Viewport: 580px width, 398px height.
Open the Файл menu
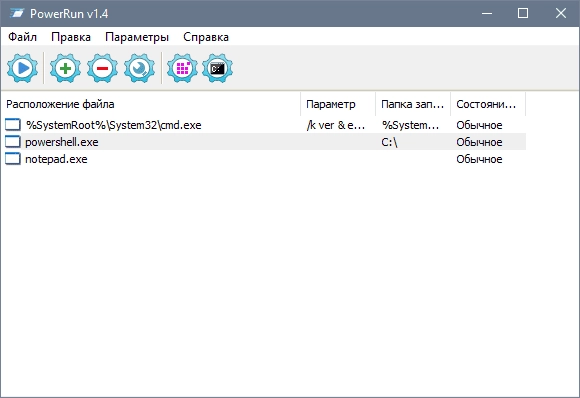pyautogui.click(x=23, y=37)
